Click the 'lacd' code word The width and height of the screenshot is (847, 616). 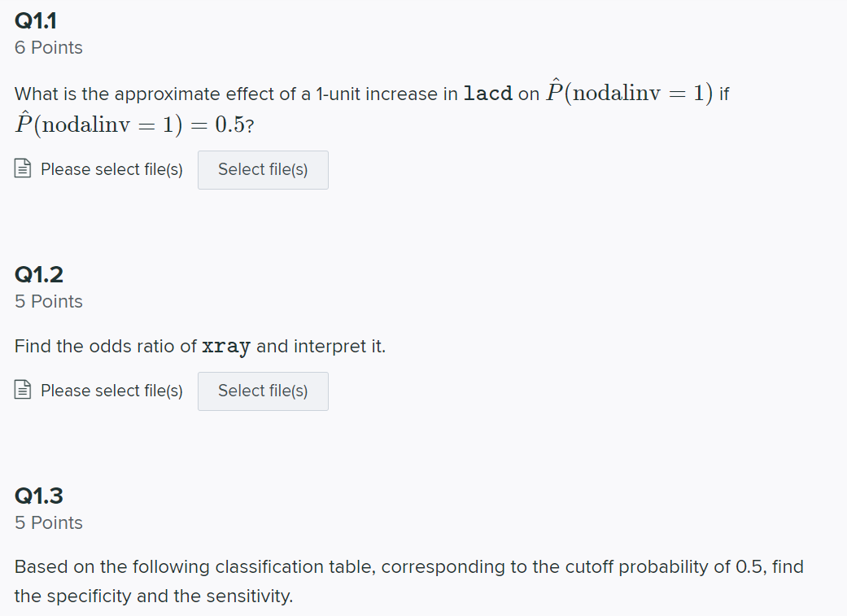point(488,94)
